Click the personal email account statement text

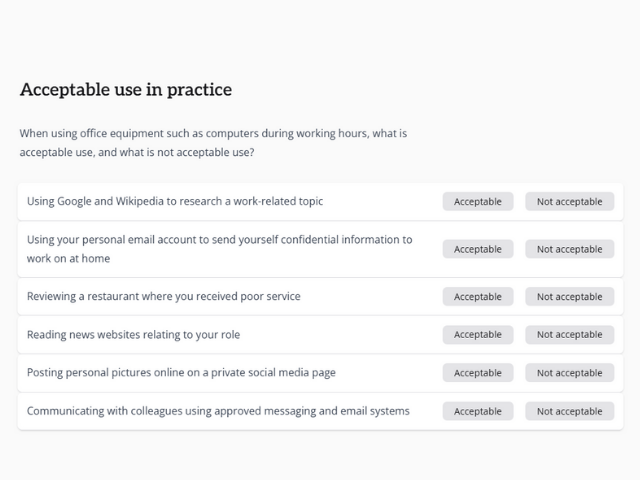point(219,249)
